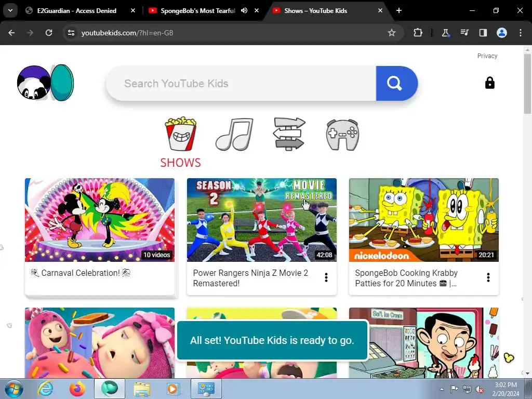Open SpongeBob Cooking video options menu
Viewport: 532px width, 399px height.
(488, 277)
